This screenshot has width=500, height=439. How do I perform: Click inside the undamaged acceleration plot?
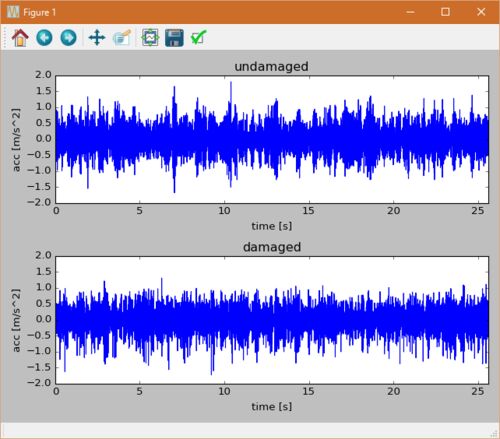click(272, 140)
